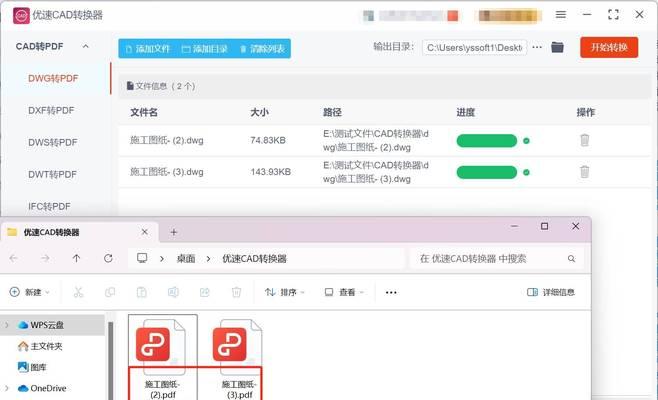Click progress bar of 施工图纸- (2).dwg

[487, 141]
